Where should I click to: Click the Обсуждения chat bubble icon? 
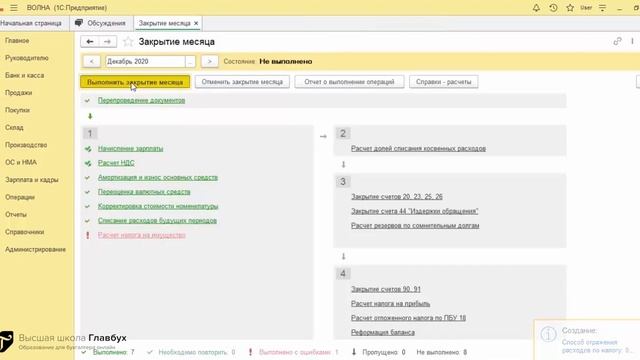pyautogui.click(x=79, y=23)
